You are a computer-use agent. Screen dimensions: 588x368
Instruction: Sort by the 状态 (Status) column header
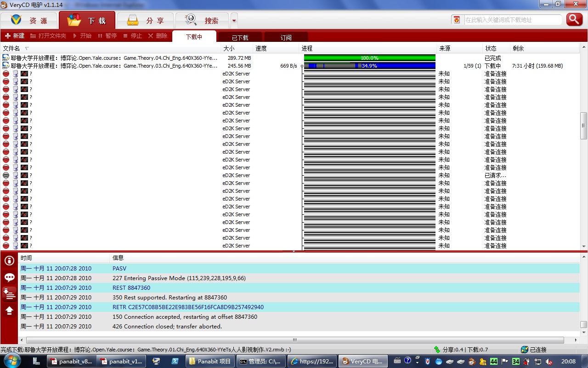coord(497,48)
